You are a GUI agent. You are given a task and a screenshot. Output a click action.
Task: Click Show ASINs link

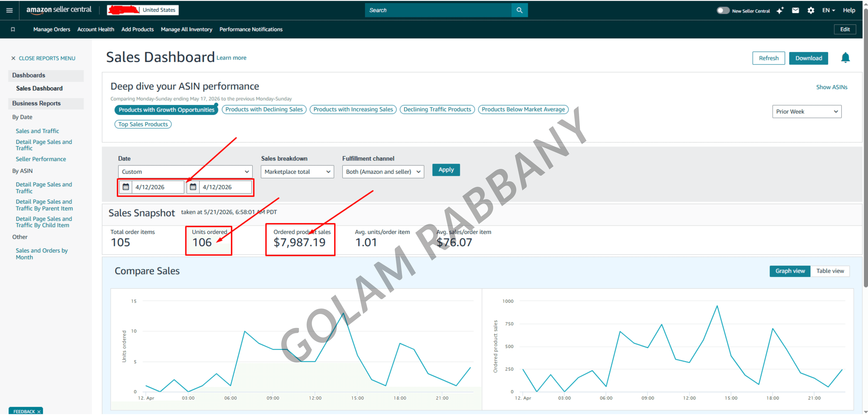[831, 87]
